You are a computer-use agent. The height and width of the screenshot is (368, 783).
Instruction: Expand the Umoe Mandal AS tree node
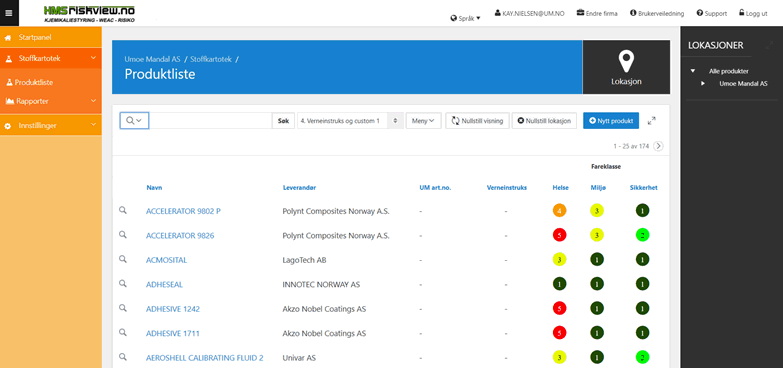703,83
